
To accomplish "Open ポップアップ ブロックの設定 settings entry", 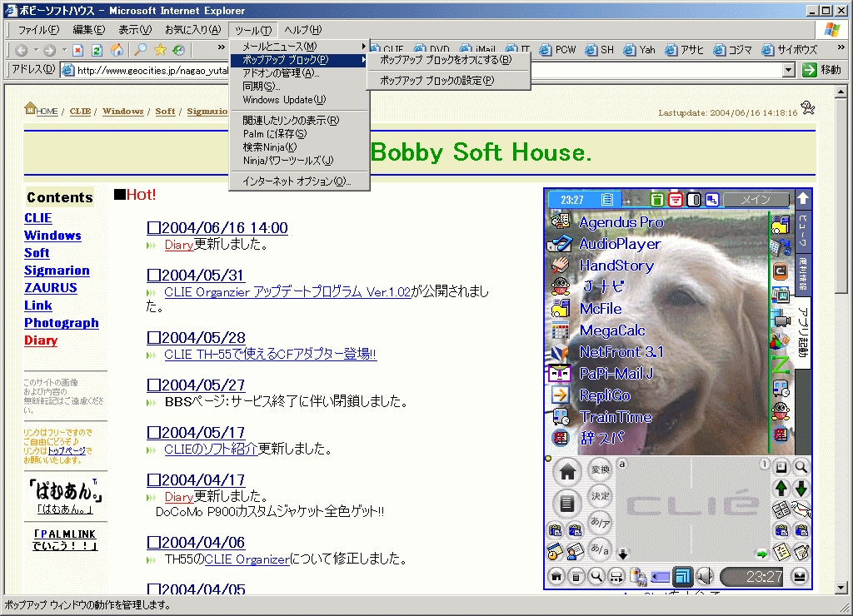I will (x=436, y=81).
